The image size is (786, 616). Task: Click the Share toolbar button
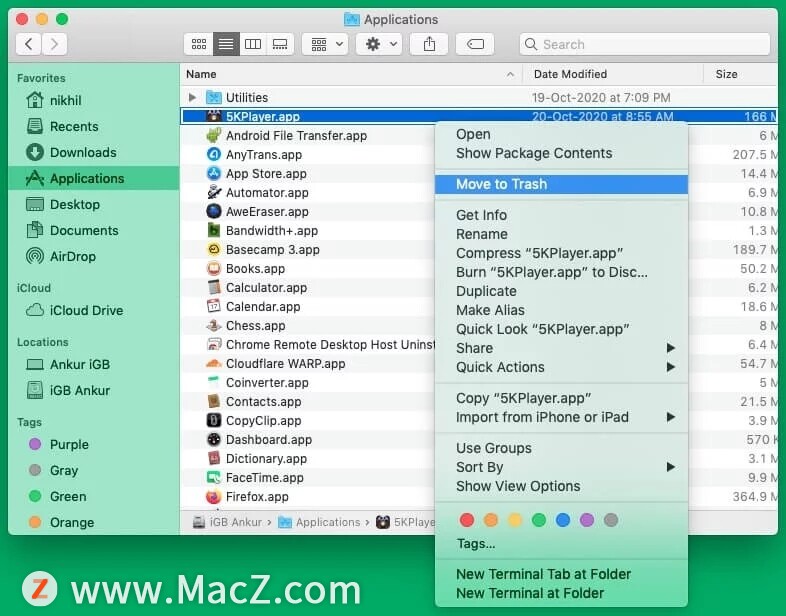point(429,44)
